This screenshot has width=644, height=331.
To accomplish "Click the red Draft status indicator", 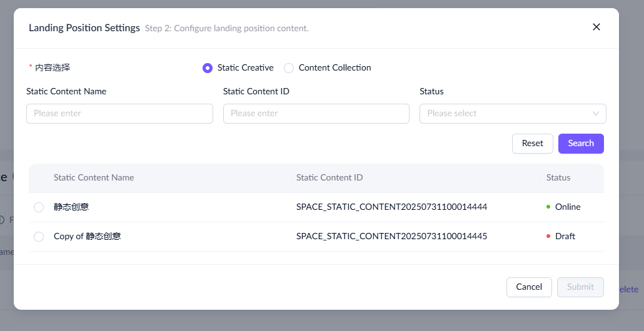I will (548, 237).
